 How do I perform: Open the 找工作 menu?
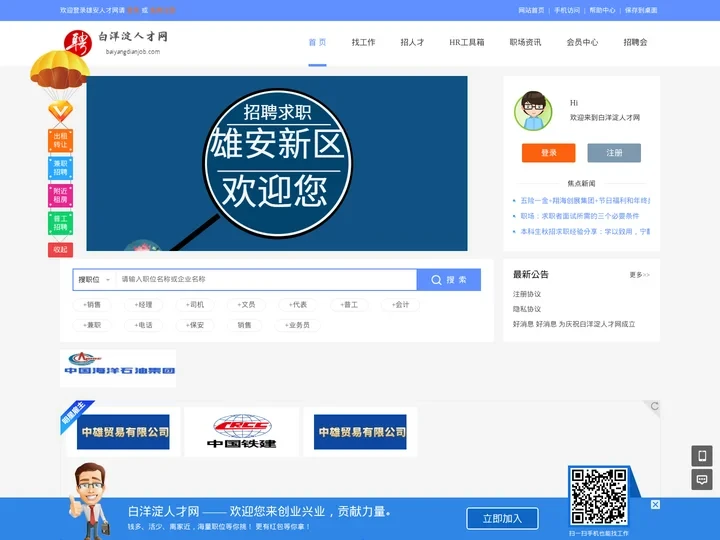point(363,42)
